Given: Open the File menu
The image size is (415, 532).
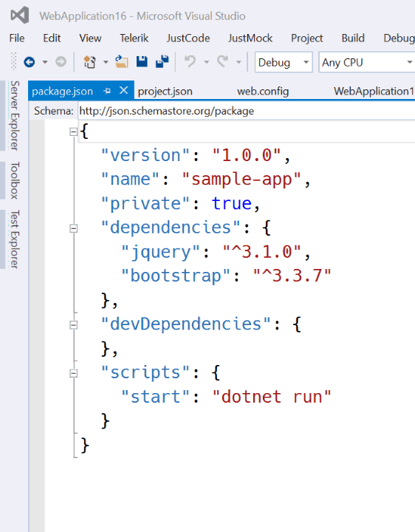Looking at the screenshot, I should (x=16, y=38).
